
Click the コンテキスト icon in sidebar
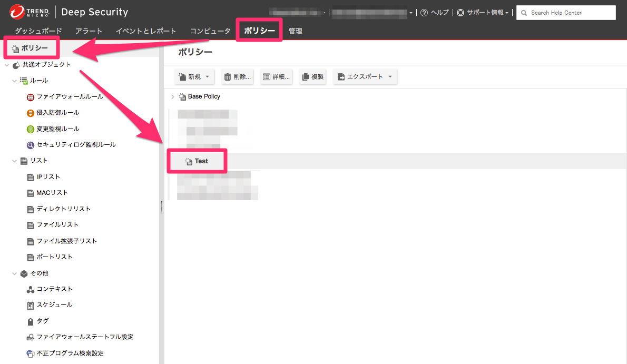[x=31, y=289]
